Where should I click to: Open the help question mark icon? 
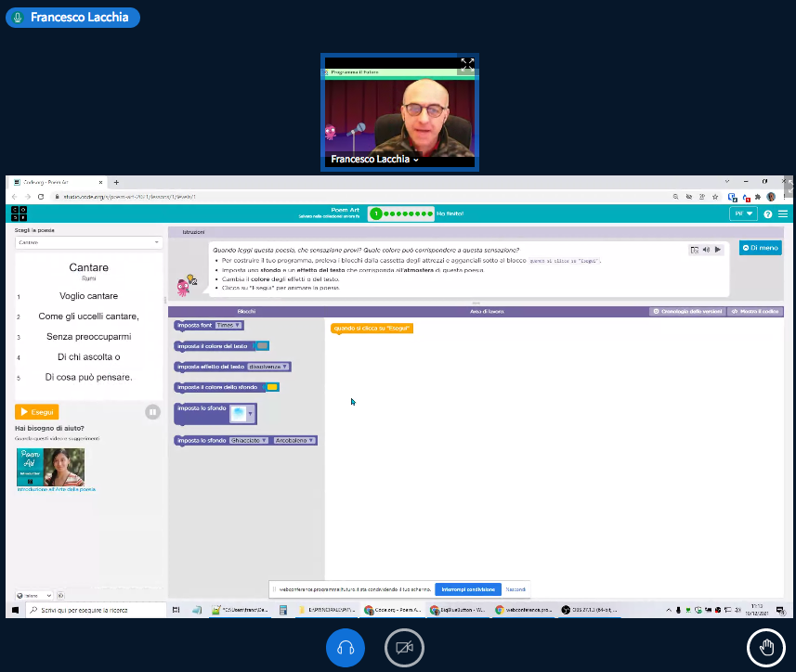click(x=767, y=214)
